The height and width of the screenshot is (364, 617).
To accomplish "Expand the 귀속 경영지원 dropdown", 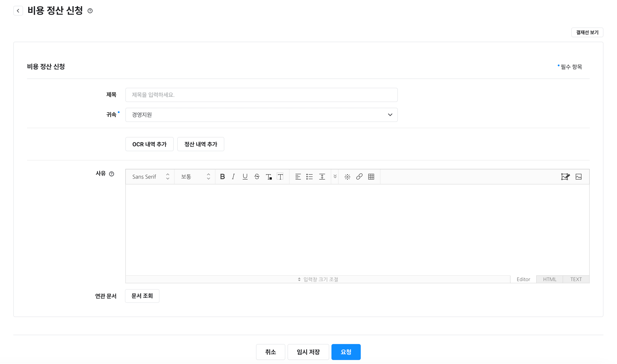I will tap(261, 115).
